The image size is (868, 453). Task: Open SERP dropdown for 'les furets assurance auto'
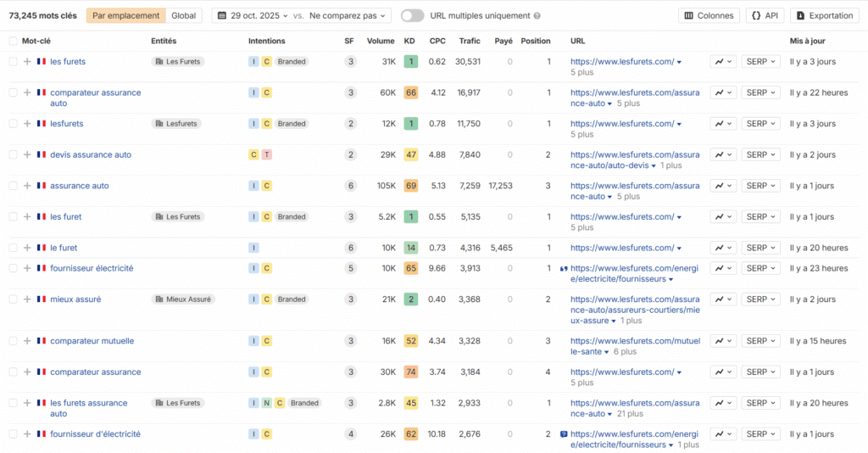point(760,403)
